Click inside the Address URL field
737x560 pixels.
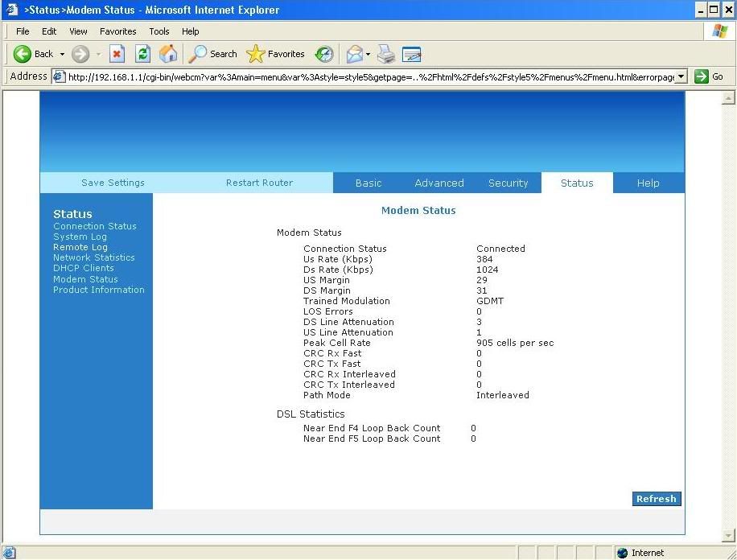coord(362,76)
